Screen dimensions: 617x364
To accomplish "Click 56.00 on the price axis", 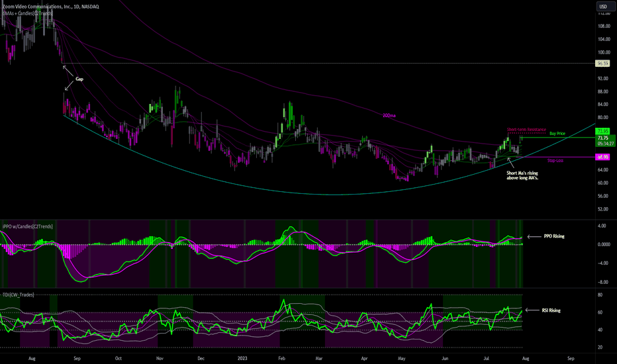I will coord(603,196).
